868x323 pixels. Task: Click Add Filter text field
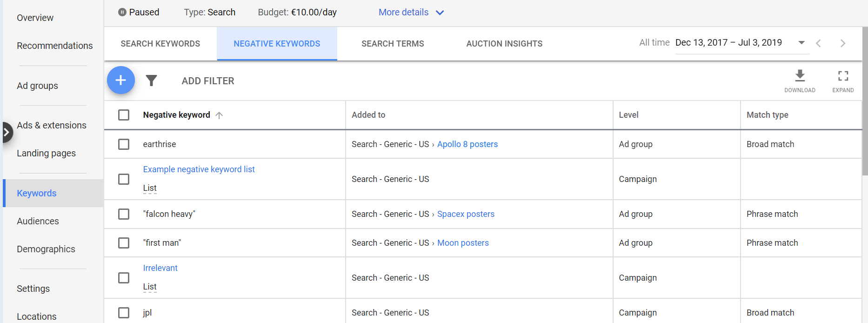click(208, 81)
